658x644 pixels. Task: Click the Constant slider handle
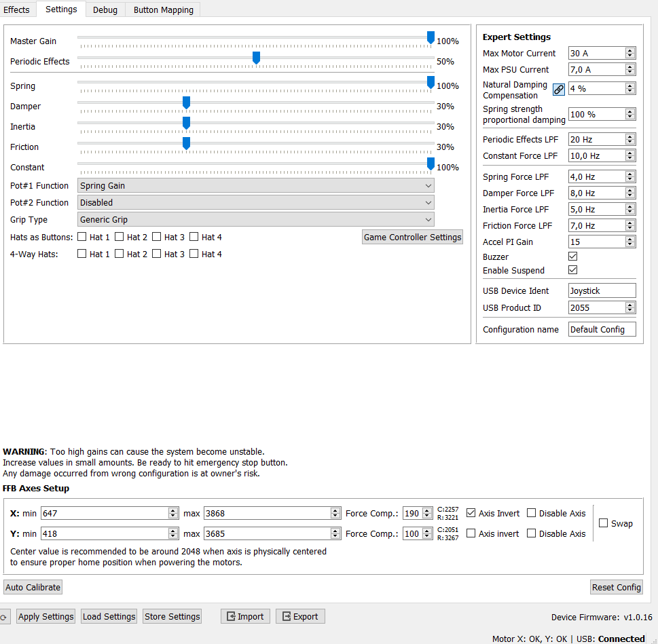tap(431, 164)
